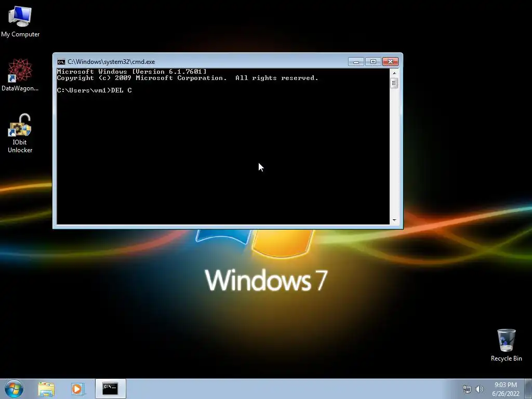The height and width of the screenshot is (399, 532).
Task: Click the cmd.exe title bar system icon
Action: 61,62
